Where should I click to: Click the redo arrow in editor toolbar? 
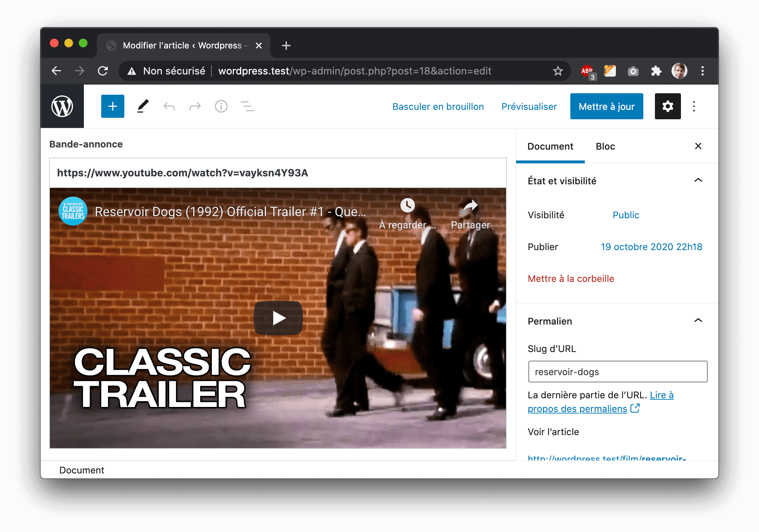(195, 106)
